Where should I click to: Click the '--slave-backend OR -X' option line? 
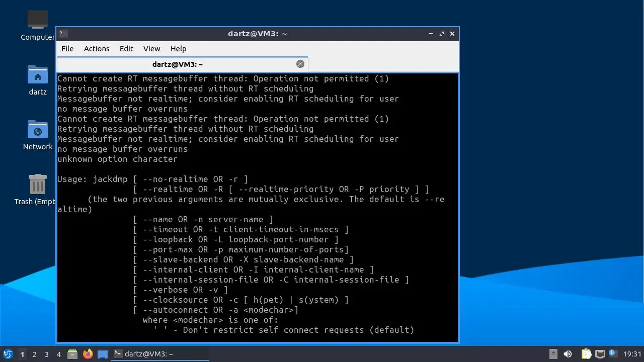(x=243, y=259)
